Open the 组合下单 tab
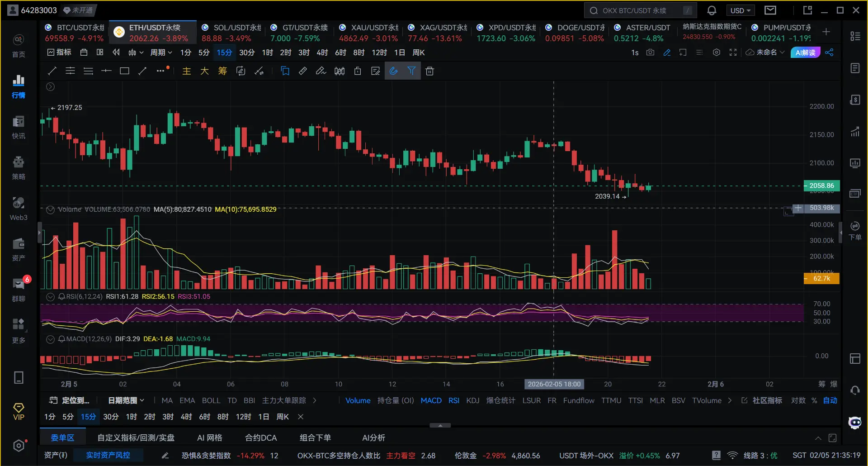This screenshot has height=466, width=868. 315,438
